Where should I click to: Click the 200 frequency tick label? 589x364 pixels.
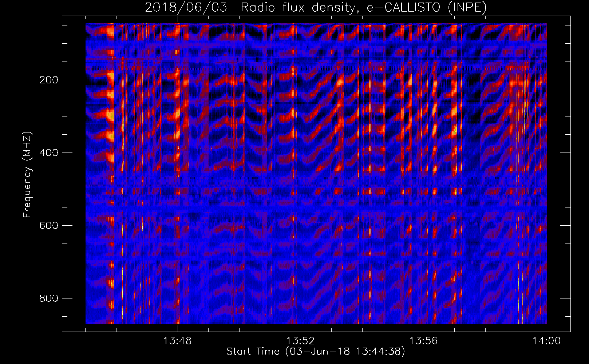pos(49,80)
